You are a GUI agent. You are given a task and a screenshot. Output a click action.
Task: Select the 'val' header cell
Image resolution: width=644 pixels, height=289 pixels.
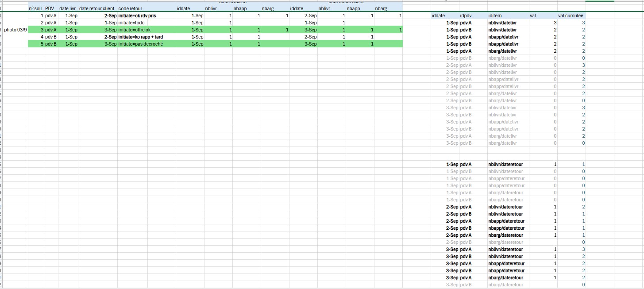(533, 15)
